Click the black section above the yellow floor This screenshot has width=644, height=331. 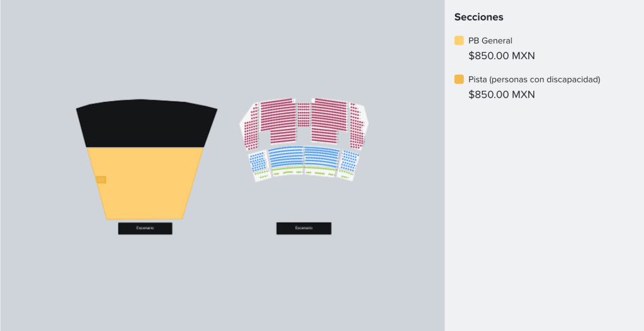pyautogui.click(x=147, y=123)
